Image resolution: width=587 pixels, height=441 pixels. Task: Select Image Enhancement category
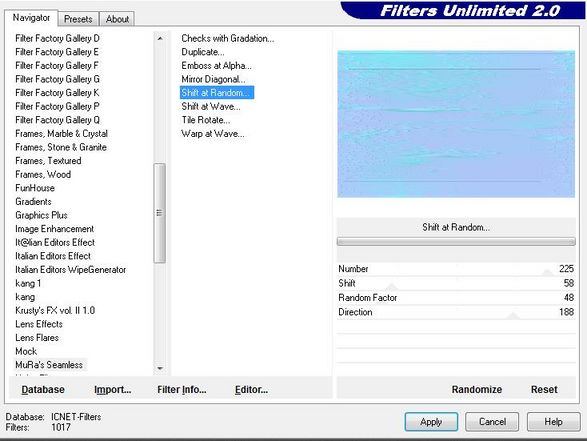point(54,229)
